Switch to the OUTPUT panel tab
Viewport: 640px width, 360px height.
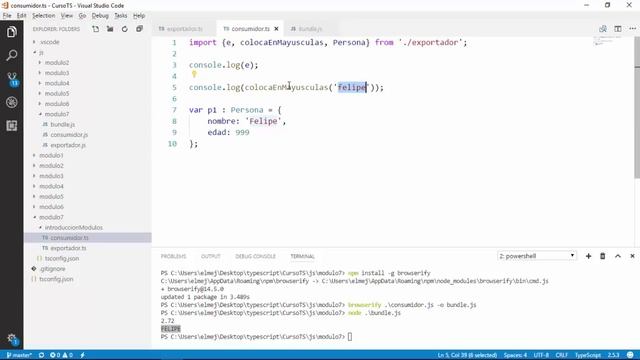click(x=211, y=256)
